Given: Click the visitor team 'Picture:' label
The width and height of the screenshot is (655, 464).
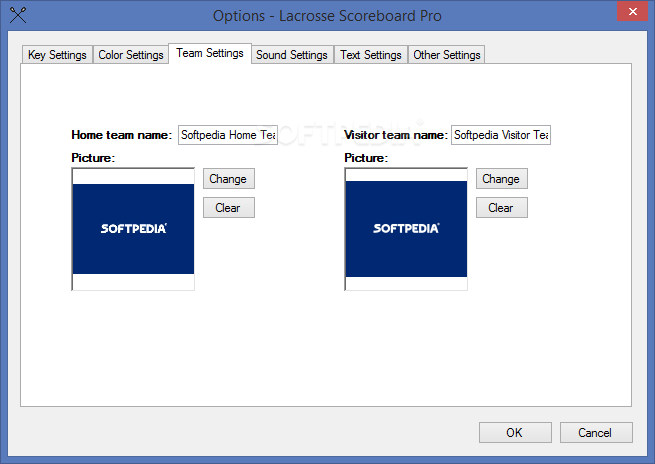Looking at the screenshot, I should pos(366,158).
